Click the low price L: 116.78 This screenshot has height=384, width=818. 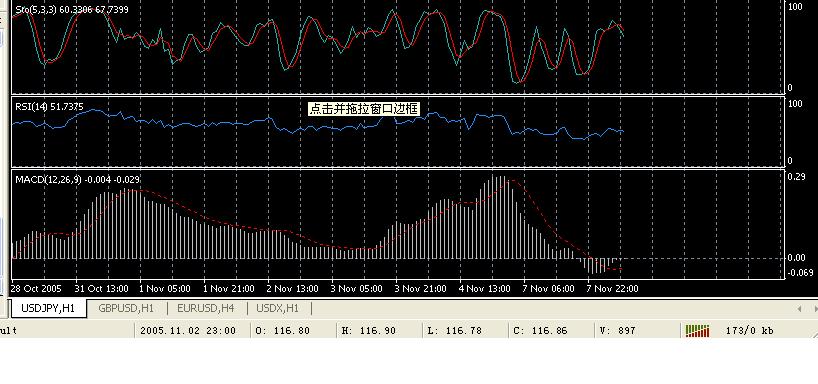point(454,331)
